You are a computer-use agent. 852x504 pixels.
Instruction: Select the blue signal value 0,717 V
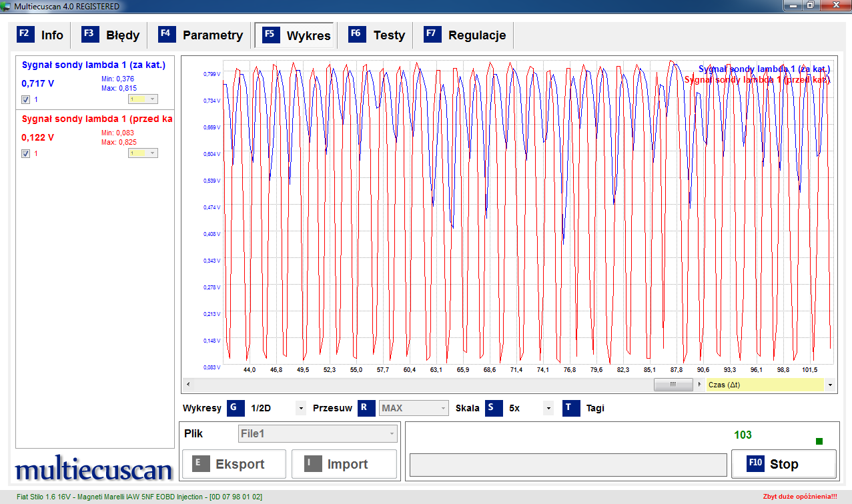(x=38, y=83)
